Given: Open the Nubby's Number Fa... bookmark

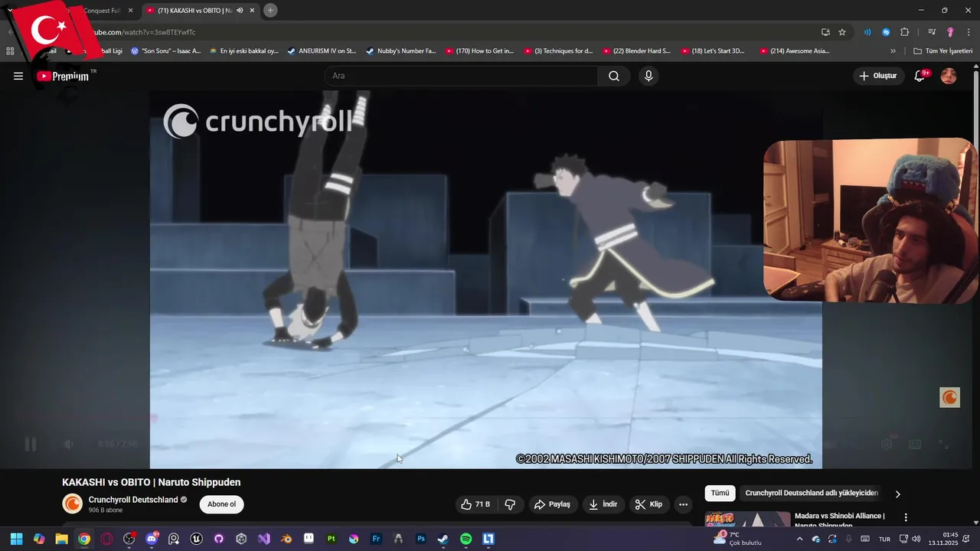Looking at the screenshot, I should pyautogui.click(x=401, y=51).
